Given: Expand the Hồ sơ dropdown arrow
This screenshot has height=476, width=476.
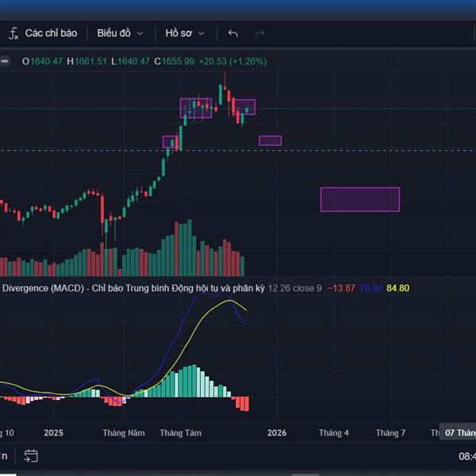Looking at the screenshot, I should 202,33.
